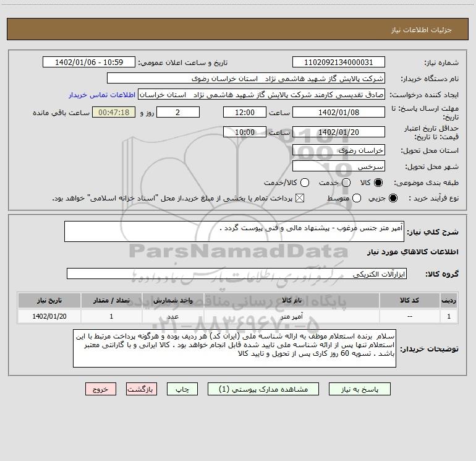This screenshot has height=461, width=476.
Task: Click the 'جزئیات اطلاعات نیاز' page header
Action: point(422,30)
